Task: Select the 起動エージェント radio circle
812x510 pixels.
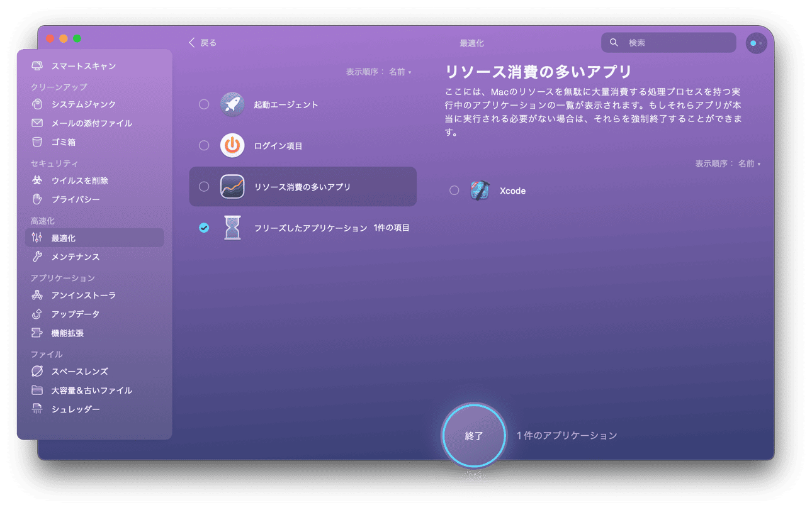Action: point(204,104)
